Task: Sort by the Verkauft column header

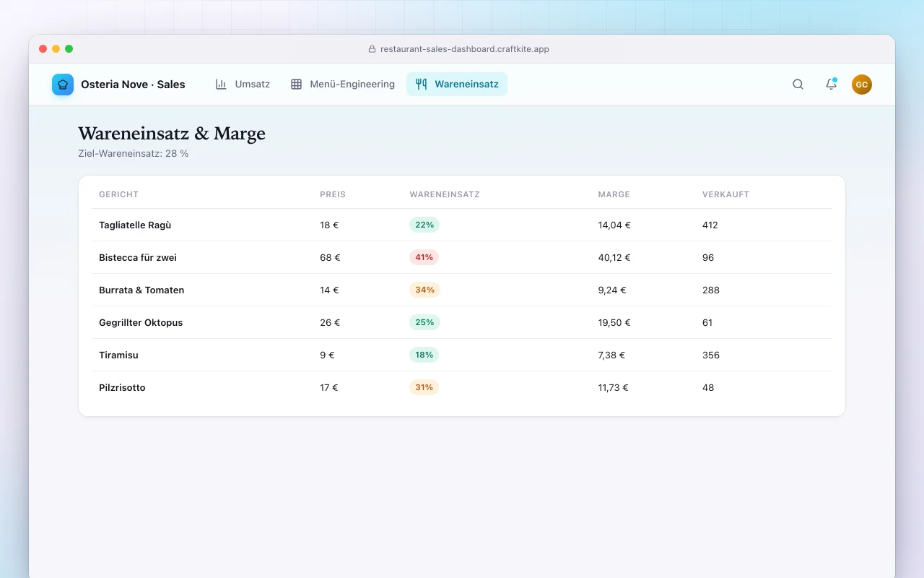Action: 725,194
